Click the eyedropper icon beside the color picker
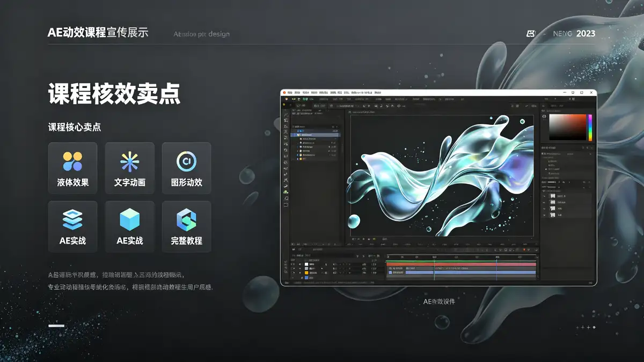This screenshot has width=644, height=362. [544, 116]
